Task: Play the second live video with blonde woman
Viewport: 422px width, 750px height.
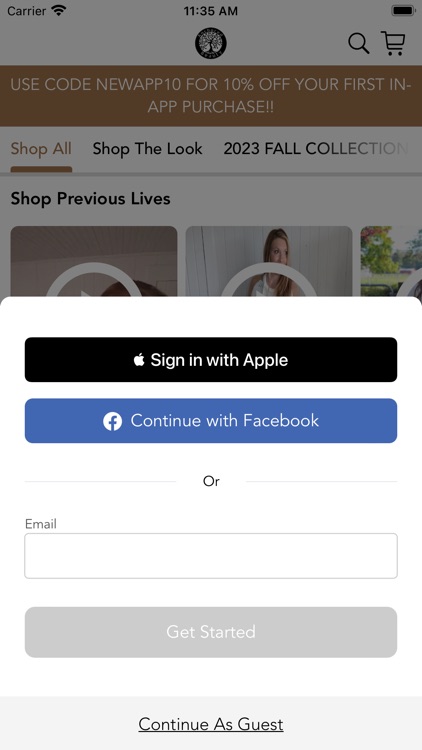Action: coord(269,262)
